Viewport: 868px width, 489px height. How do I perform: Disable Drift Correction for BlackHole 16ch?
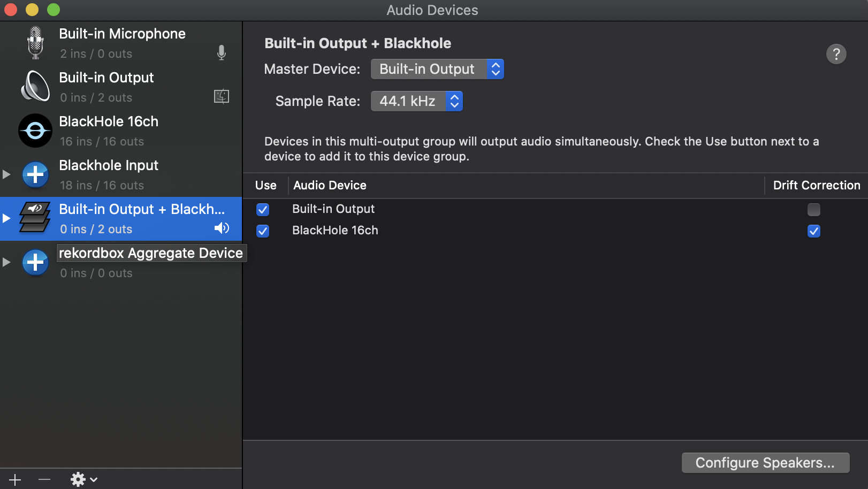pyautogui.click(x=814, y=231)
